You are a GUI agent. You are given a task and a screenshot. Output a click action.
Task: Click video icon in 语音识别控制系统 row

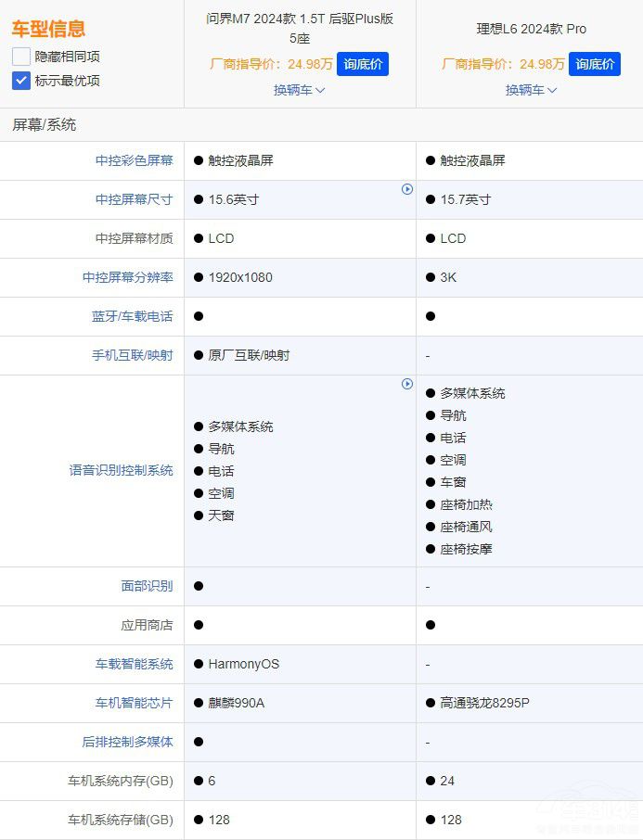point(406,384)
